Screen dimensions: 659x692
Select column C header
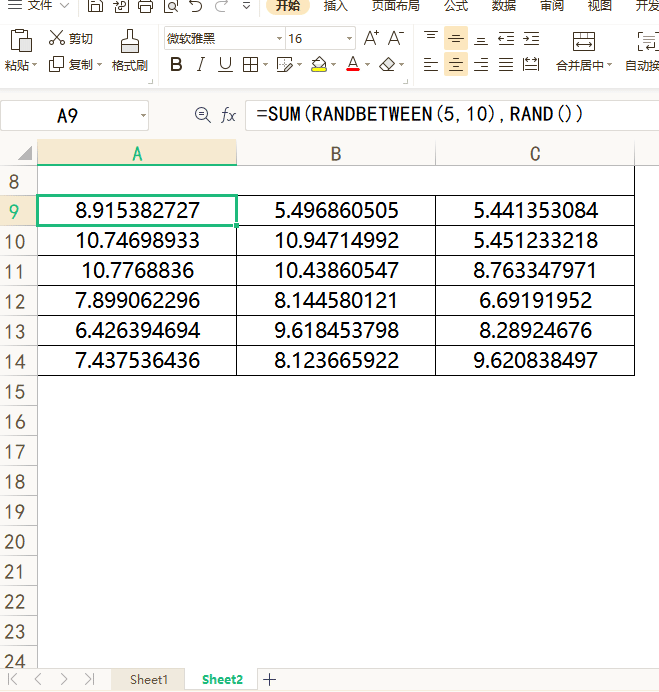tap(535, 154)
